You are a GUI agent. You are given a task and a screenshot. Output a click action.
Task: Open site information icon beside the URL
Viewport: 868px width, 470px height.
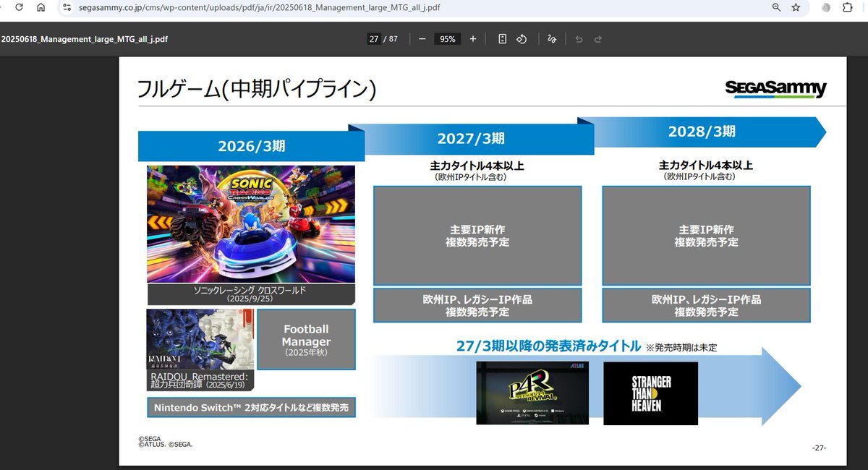point(67,7)
